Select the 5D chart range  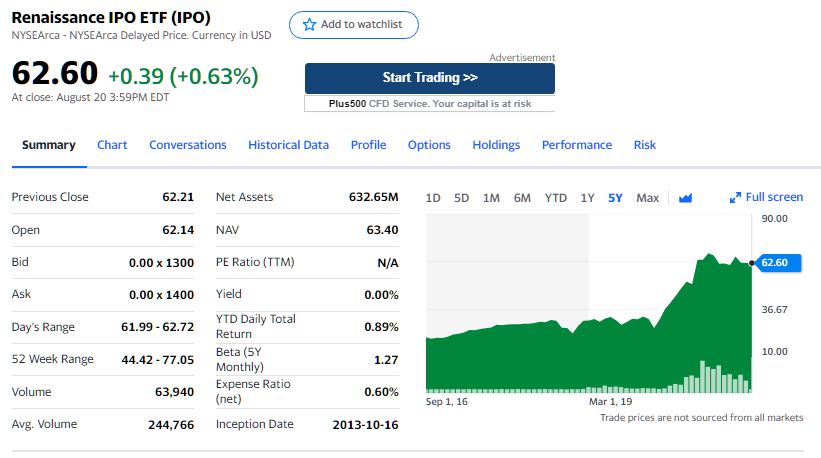(461, 198)
